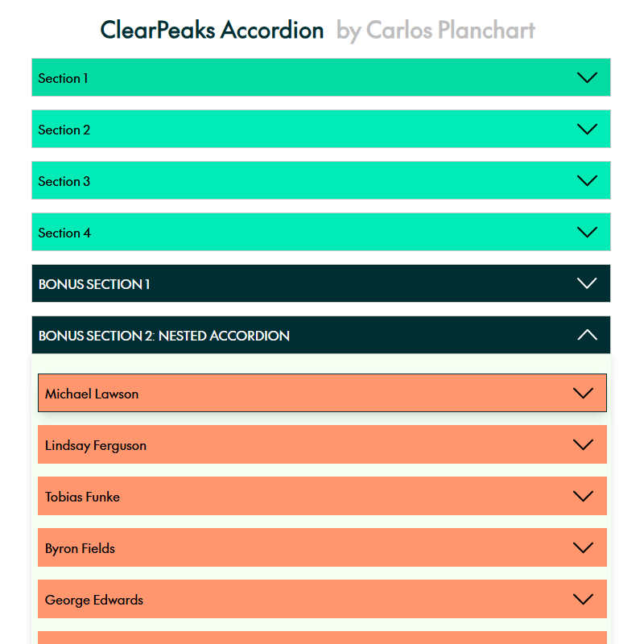Select the Michael Lawson name label
644x644 pixels.
coord(92,394)
